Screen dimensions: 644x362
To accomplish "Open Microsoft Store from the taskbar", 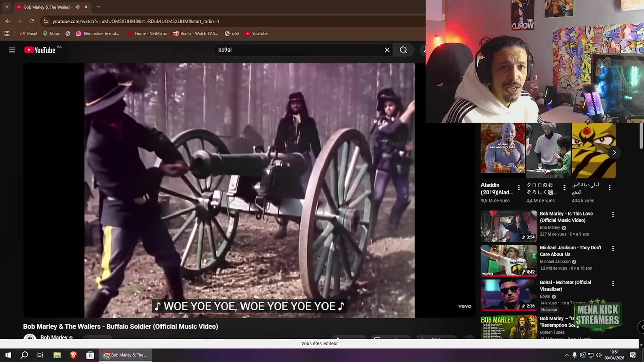I will click(90, 355).
